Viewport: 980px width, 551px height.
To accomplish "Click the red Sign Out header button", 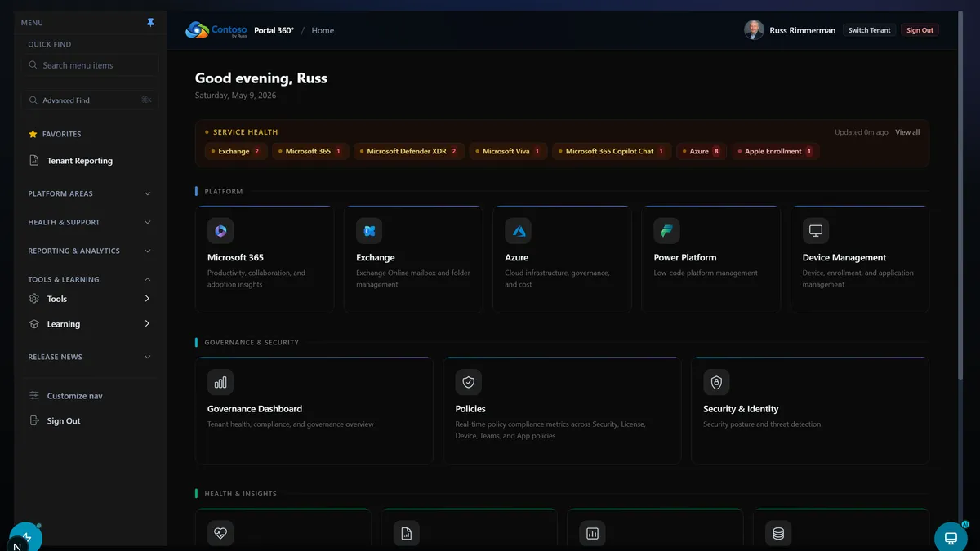I will [920, 30].
